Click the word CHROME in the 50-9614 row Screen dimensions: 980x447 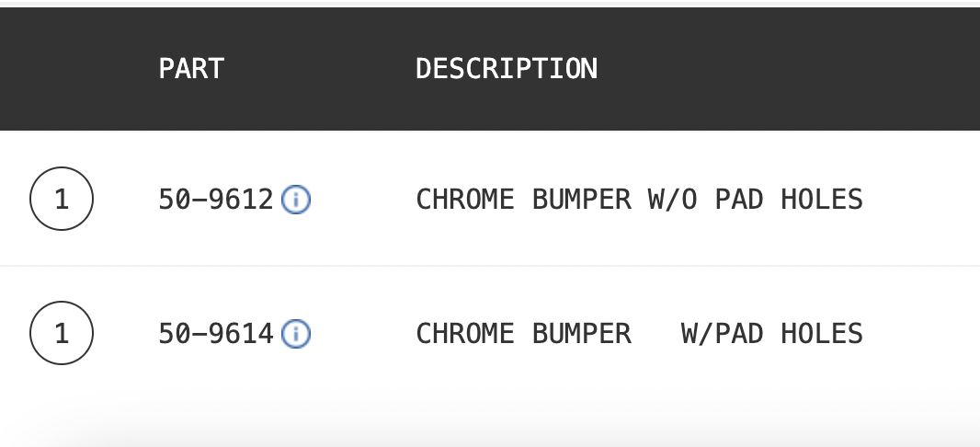tap(465, 334)
